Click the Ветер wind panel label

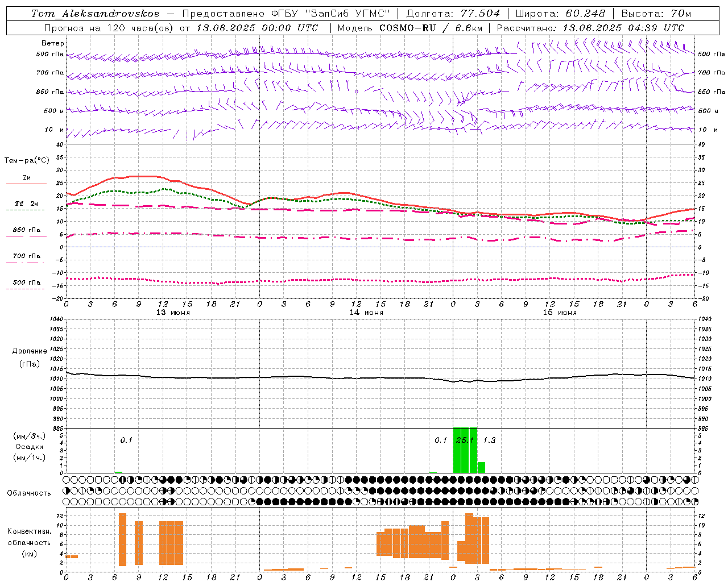pyautogui.click(x=53, y=43)
